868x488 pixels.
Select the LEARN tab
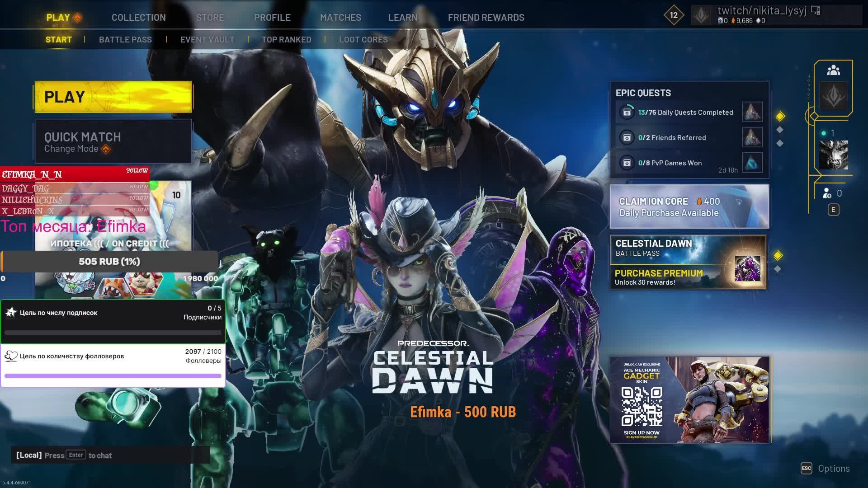[403, 18]
